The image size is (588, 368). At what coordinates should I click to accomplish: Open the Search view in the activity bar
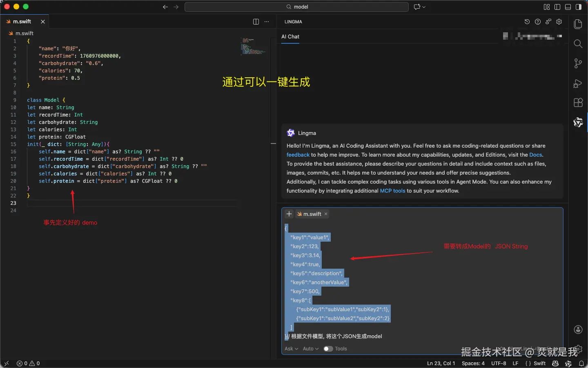coord(578,44)
